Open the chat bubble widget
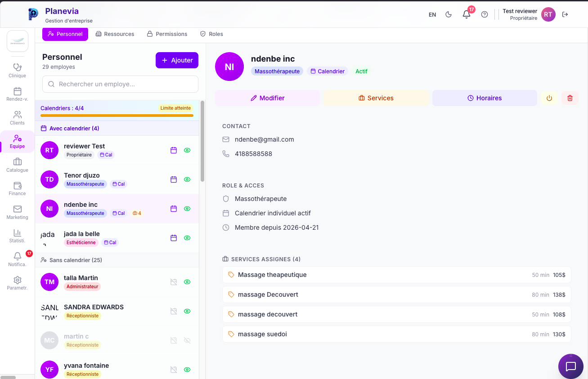This screenshot has height=379, width=588. 571,366
